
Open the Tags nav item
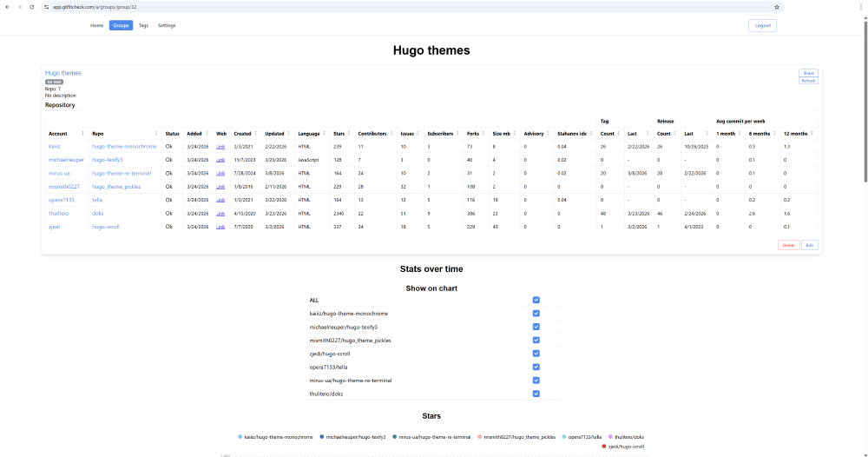point(143,25)
